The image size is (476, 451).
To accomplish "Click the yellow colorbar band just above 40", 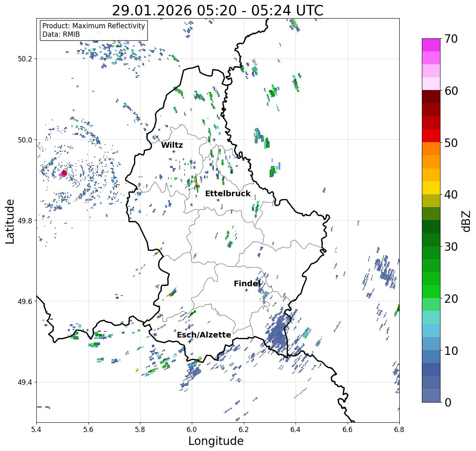I will [x=431, y=188].
